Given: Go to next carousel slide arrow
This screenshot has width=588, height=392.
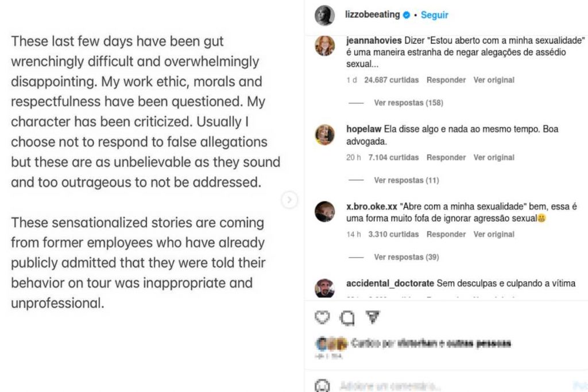Looking at the screenshot, I should click(289, 200).
